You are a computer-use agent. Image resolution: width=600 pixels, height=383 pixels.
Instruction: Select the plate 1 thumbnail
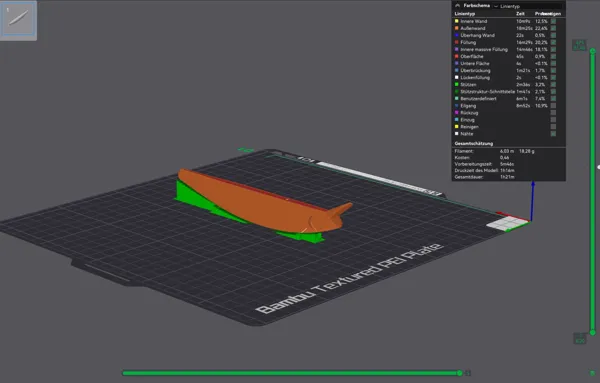18,20
